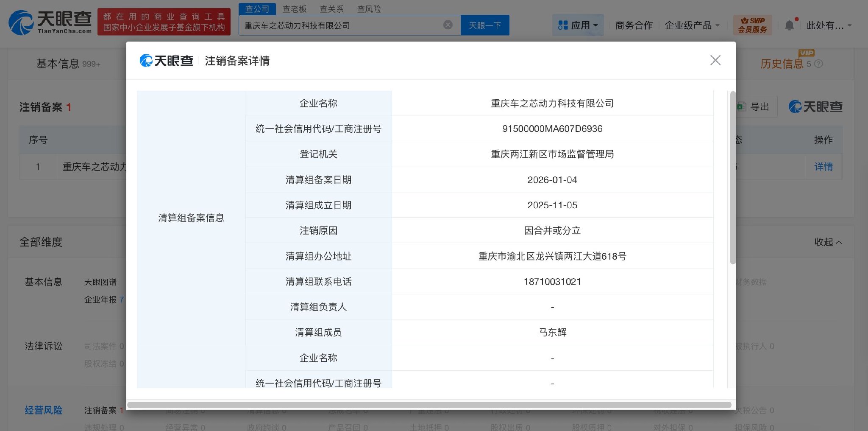868x431 pixels.
Task: Open the 企业年报 link
Action: [x=100, y=300]
